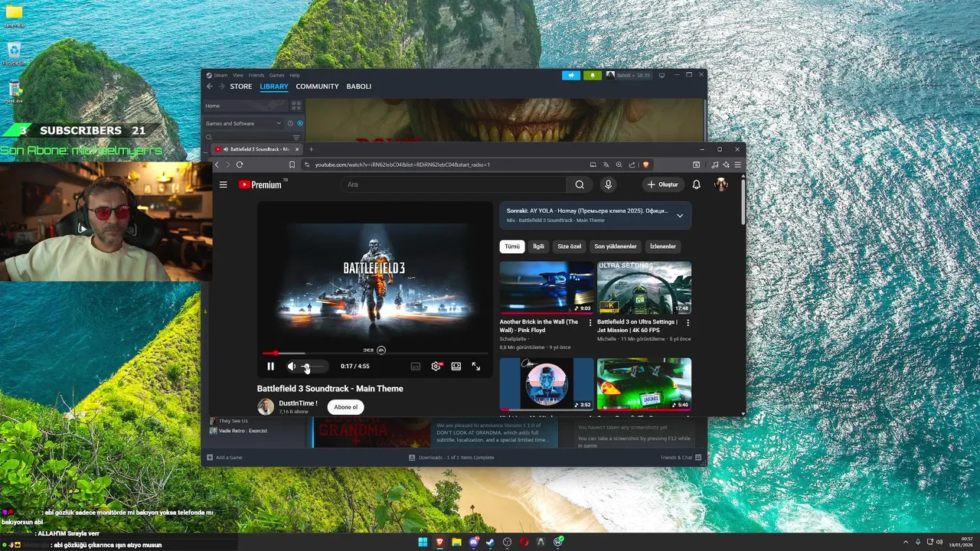Go to Steam COMMUNITY tab

(x=317, y=86)
